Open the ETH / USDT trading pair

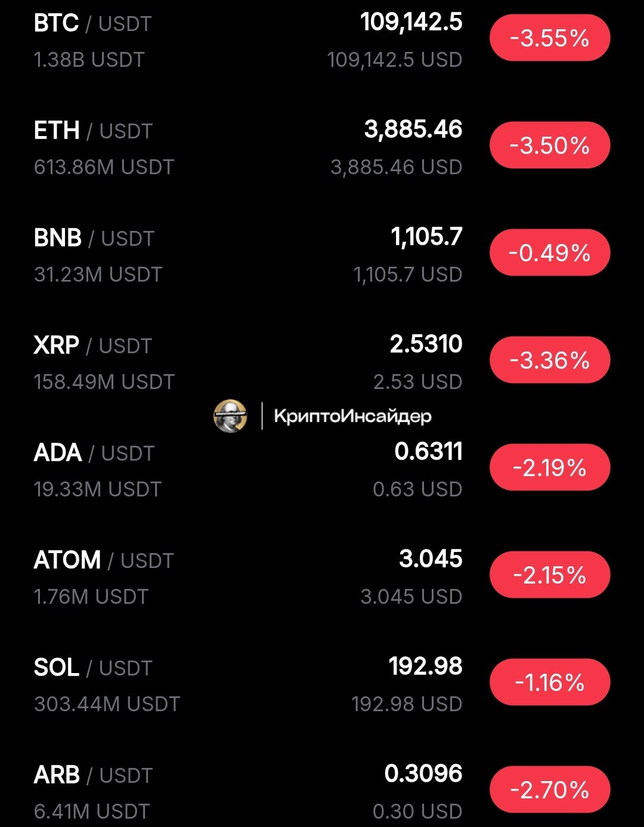pyautogui.click(x=93, y=131)
